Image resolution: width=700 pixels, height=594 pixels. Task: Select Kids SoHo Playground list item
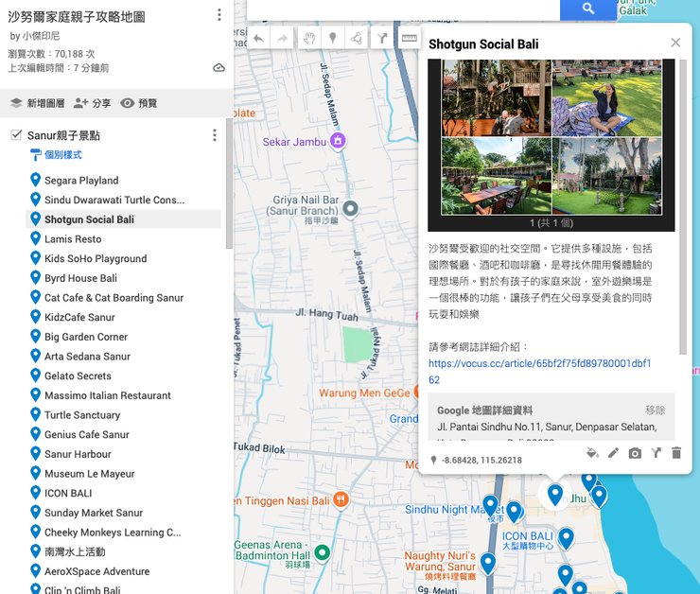click(123, 258)
